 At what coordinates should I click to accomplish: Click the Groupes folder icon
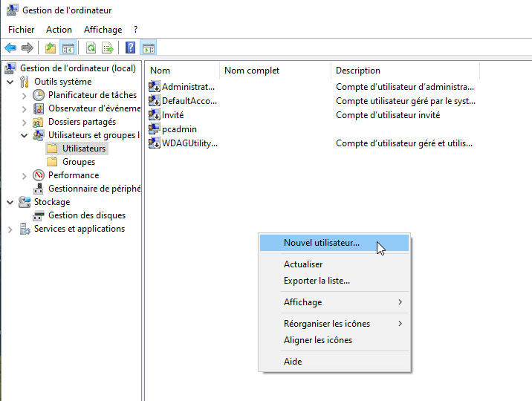pos(52,162)
